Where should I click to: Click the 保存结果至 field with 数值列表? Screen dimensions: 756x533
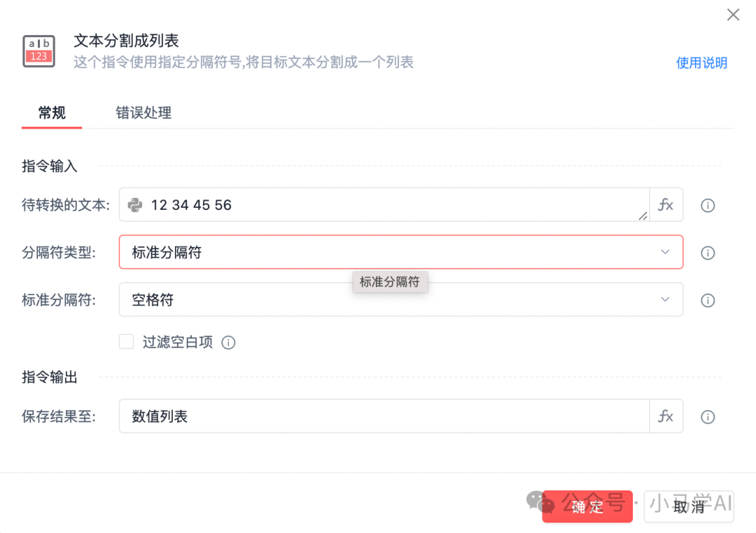384,416
